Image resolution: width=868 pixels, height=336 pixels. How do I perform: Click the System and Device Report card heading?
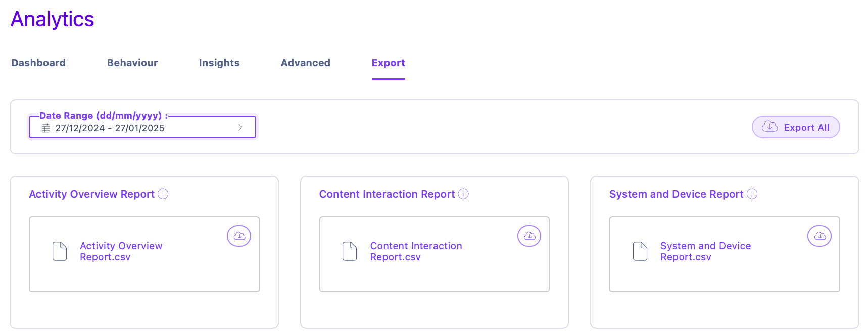[x=677, y=194]
